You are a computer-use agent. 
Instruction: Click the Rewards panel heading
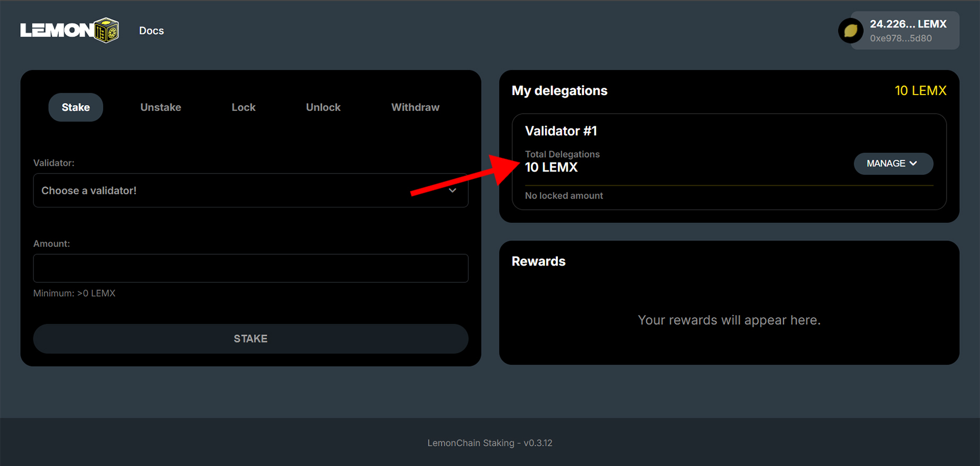pyautogui.click(x=538, y=261)
